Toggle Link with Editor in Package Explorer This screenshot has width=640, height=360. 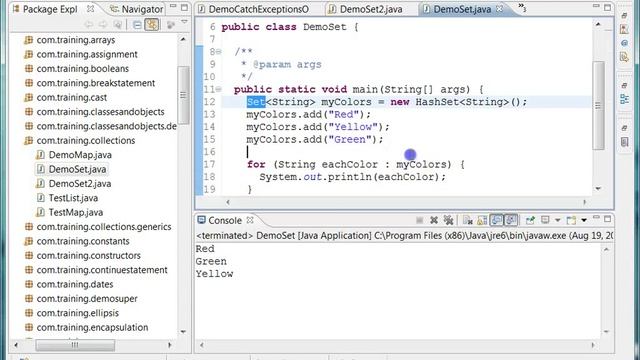[x=152, y=25]
